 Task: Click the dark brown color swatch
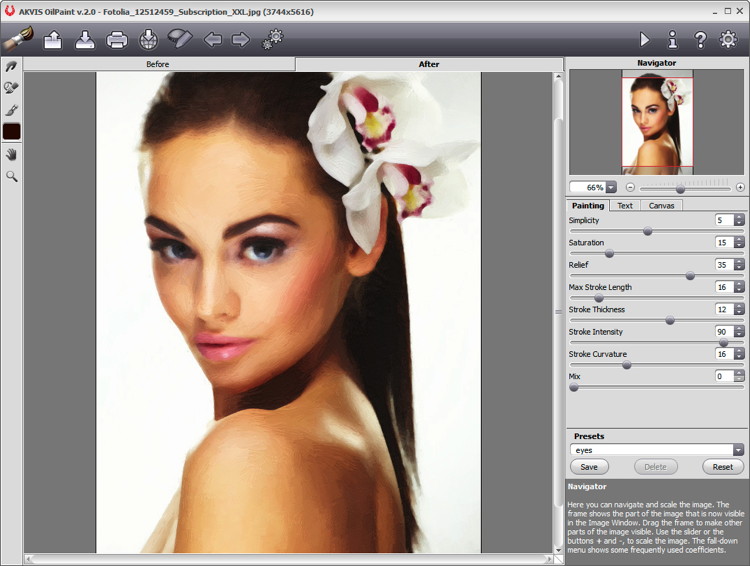[12, 132]
